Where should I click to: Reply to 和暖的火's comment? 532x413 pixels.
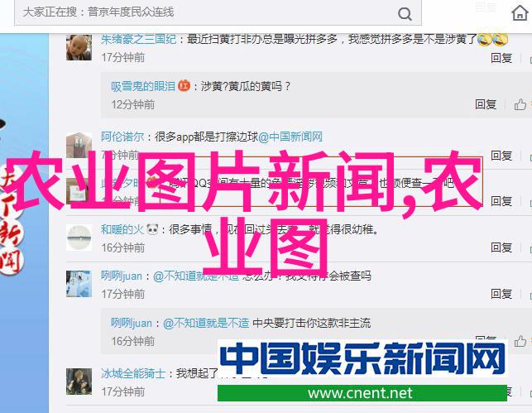coord(501,247)
